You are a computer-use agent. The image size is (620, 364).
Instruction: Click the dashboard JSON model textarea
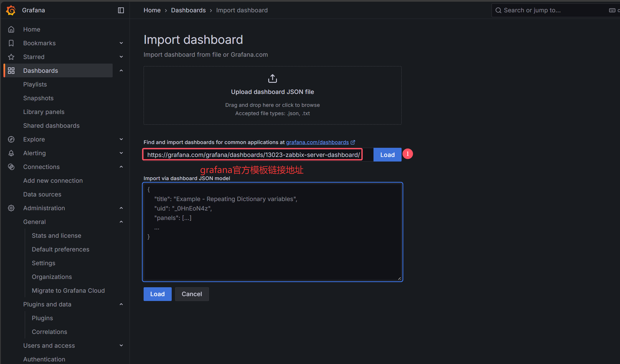(273, 232)
